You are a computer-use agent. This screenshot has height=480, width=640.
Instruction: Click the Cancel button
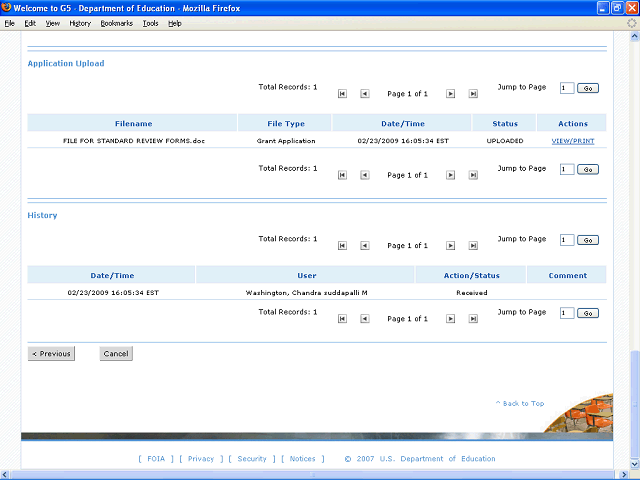116,353
